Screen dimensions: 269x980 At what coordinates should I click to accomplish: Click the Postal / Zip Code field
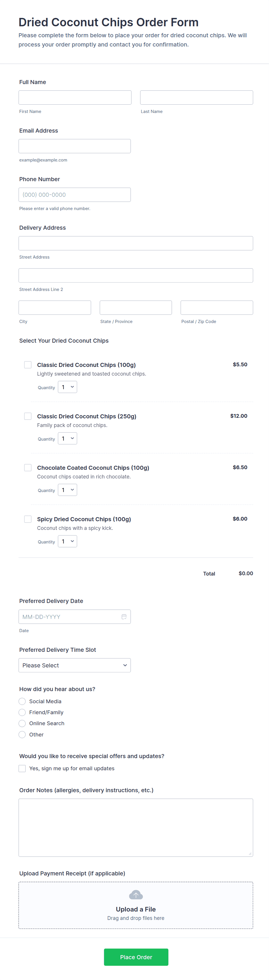click(x=216, y=308)
